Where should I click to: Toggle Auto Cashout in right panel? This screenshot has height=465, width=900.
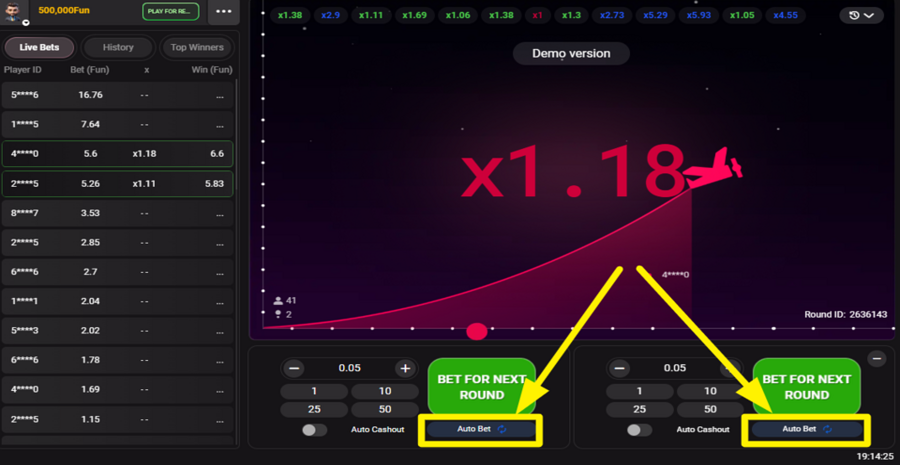[x=638, y=430]
